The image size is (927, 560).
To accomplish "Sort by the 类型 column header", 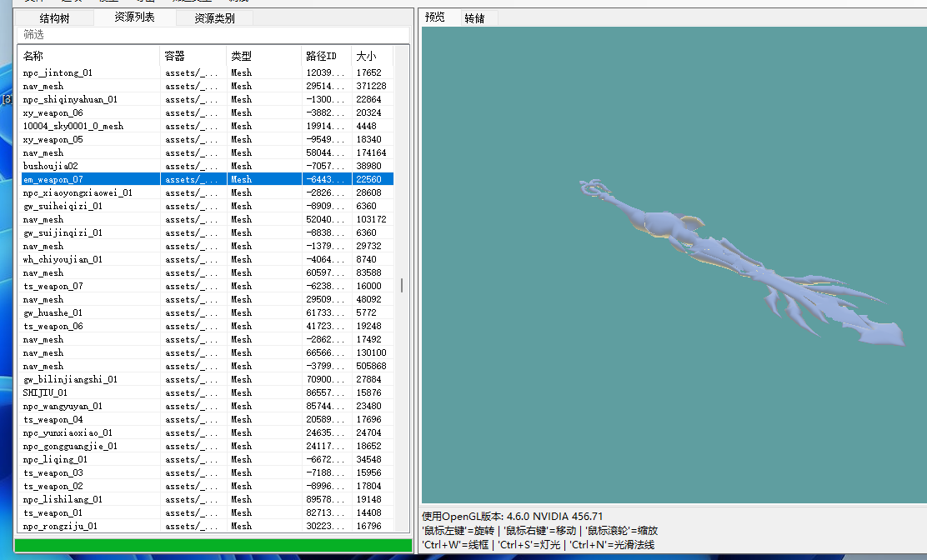I will 264,56.
